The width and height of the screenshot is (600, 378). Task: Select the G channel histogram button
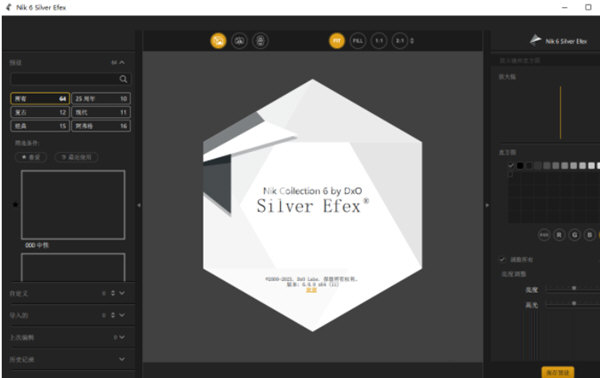tap(574, 235)
